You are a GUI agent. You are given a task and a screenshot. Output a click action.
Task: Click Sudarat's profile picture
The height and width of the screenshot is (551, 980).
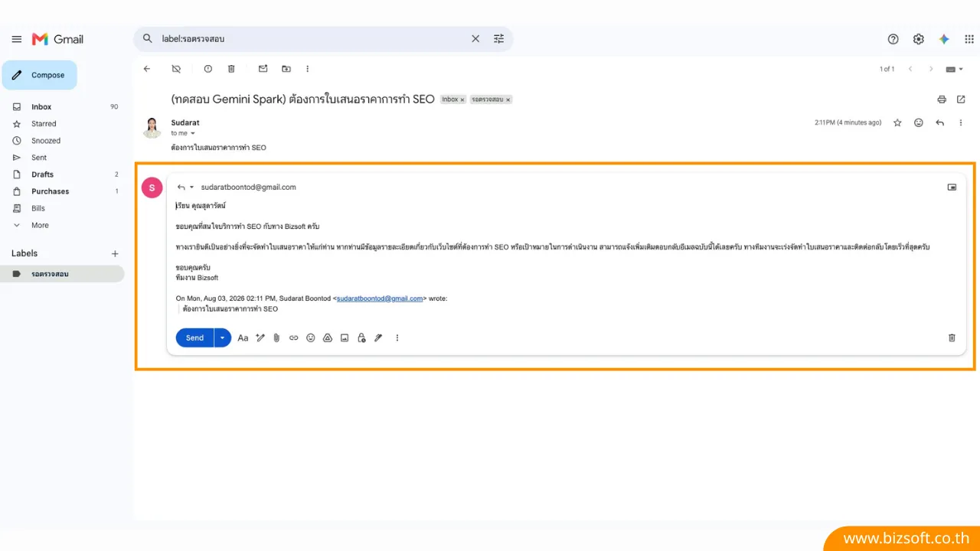point(152,127)
